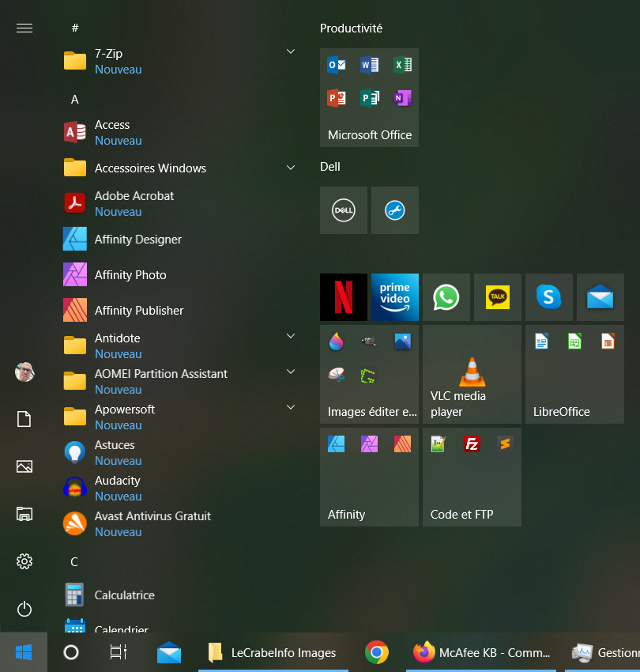Launch the Prime Video tile

[x=395, y=297]
